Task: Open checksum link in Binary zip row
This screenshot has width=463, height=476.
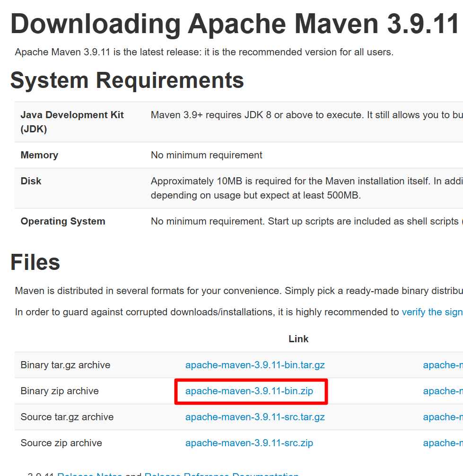Action: [443, 391]
